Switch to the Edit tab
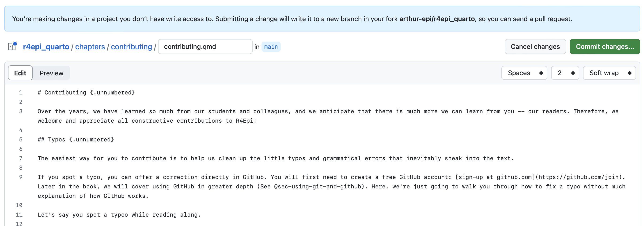The width and height of the screenshot is (644, 226). coord(20,73)
